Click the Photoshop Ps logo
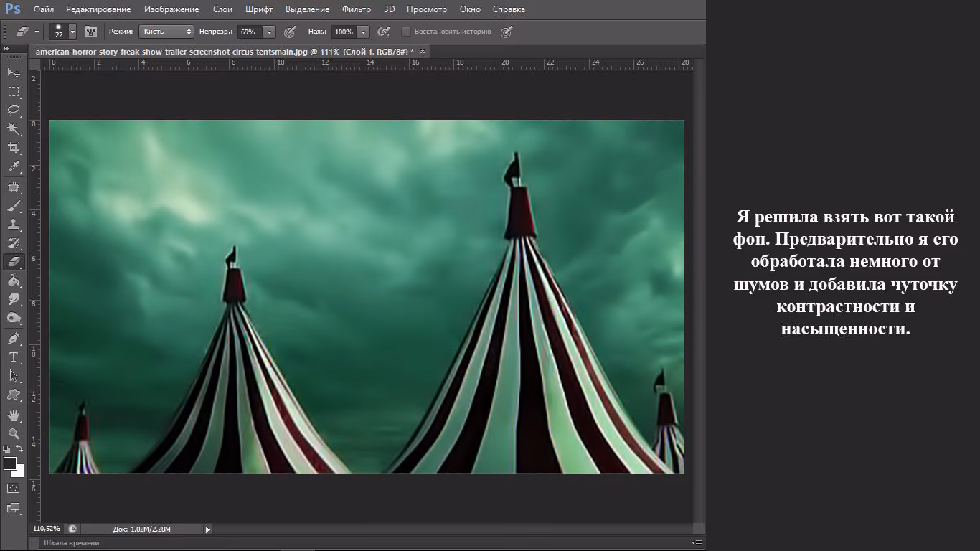 [13, 9]
